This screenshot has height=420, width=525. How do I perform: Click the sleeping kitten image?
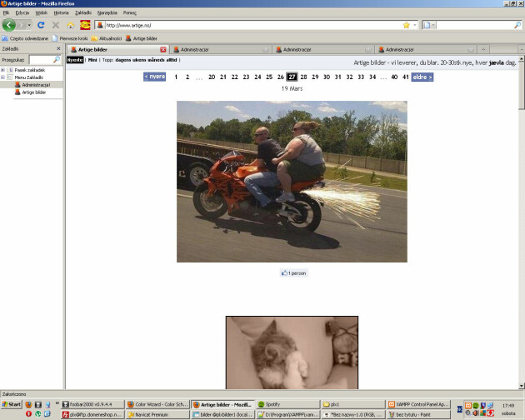292,352
